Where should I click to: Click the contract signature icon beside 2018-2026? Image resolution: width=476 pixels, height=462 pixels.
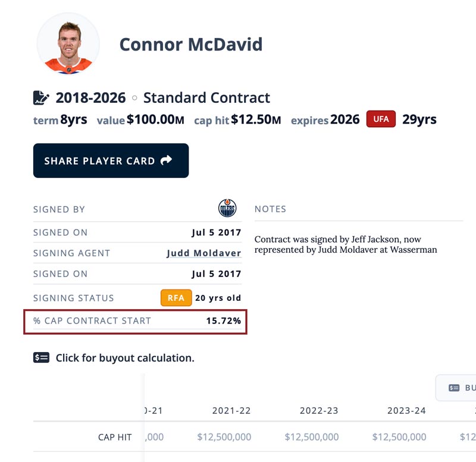[x=41, y=98]
